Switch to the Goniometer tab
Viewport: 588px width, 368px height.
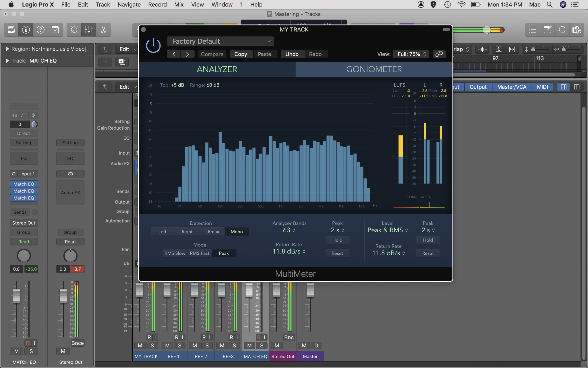(373, 69)
